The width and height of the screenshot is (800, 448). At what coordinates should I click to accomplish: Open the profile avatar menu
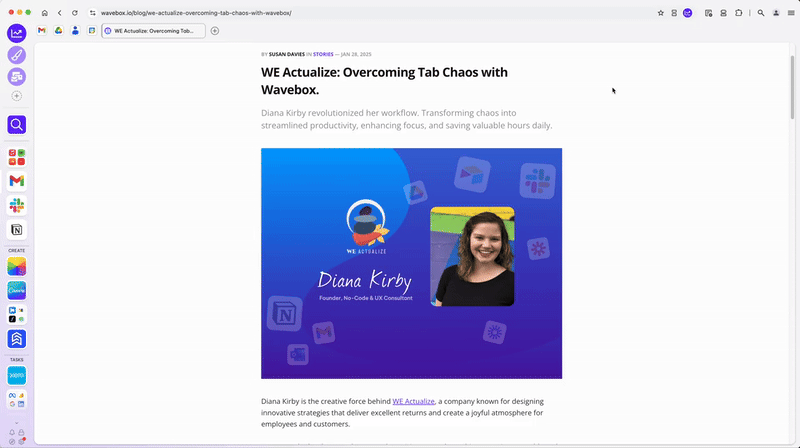(x=776, y=13)
